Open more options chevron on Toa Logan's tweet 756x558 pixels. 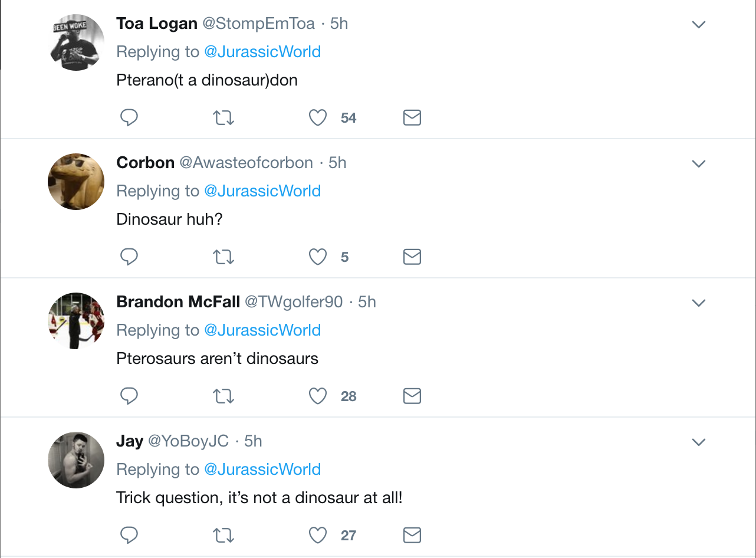tap(699, 25)
